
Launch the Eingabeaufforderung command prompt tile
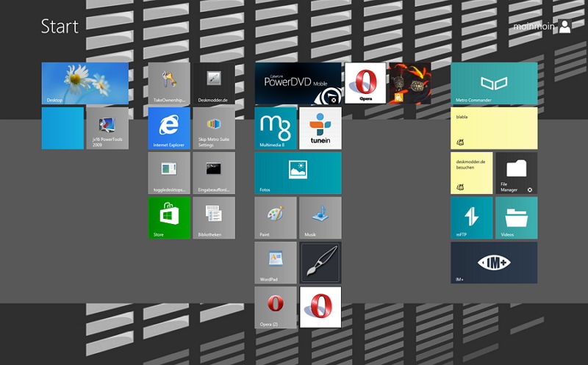214,173
